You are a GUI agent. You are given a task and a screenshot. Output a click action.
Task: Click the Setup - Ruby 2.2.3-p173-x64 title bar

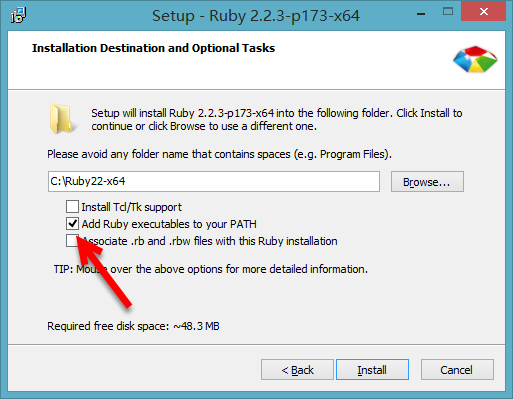pos(256,16)
